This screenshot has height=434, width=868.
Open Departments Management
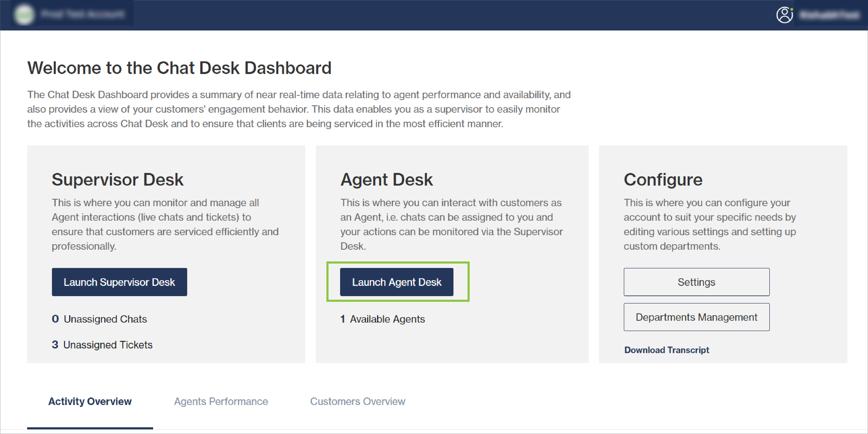point(696,317)
